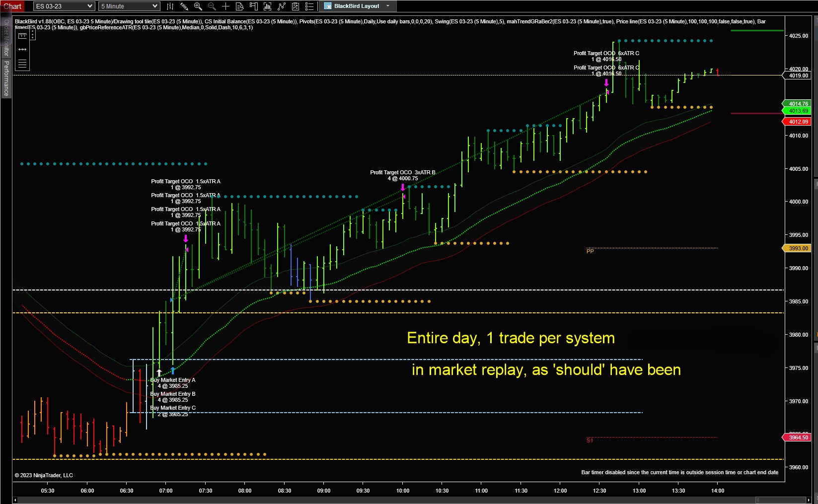This screenshot has width=818, height=504.
Task: Click the PP pivot label
Action: pyautogui.click(x=590, y=251)
